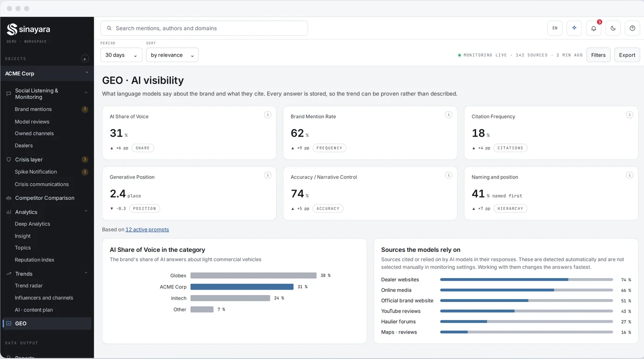This screenshot has height=359, width=644.
Task: Click info icon on Brand Mention Rate card
Action: [x=448, y=114]
